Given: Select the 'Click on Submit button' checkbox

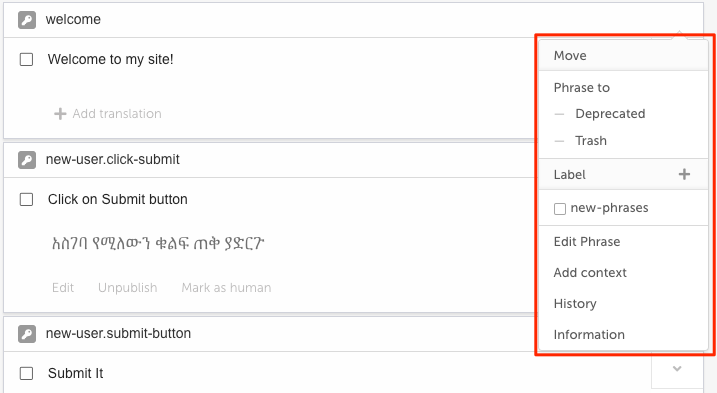Looking at the screenshot, I should pos(27,199).
